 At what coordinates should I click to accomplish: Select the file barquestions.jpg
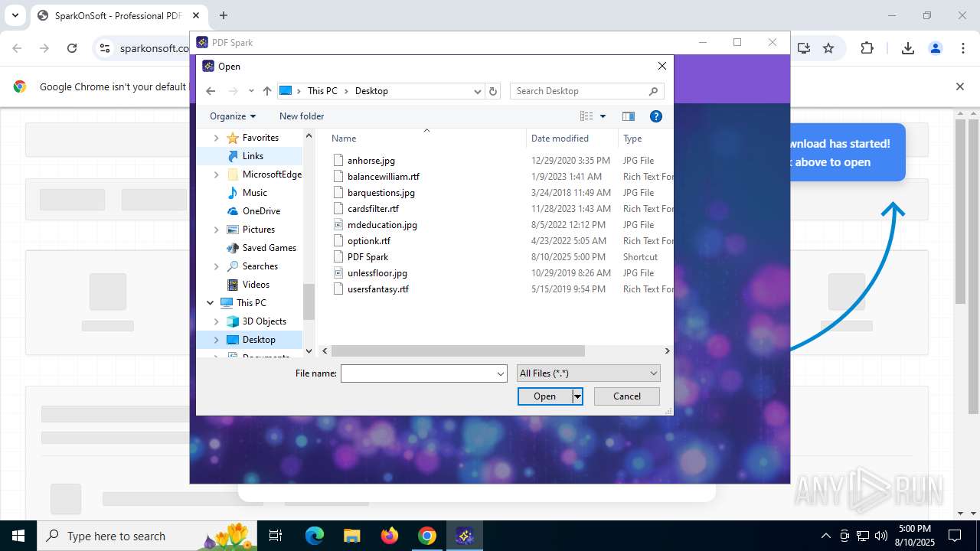coord(381,193)
